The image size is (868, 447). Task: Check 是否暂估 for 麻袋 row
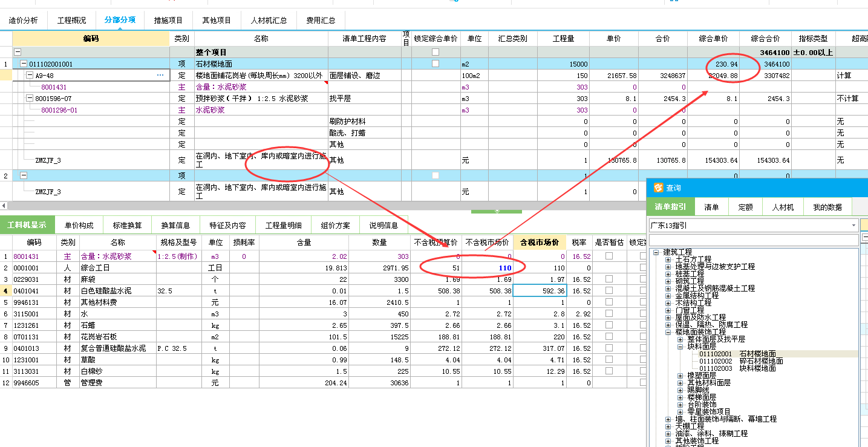[x=609, y=279]
